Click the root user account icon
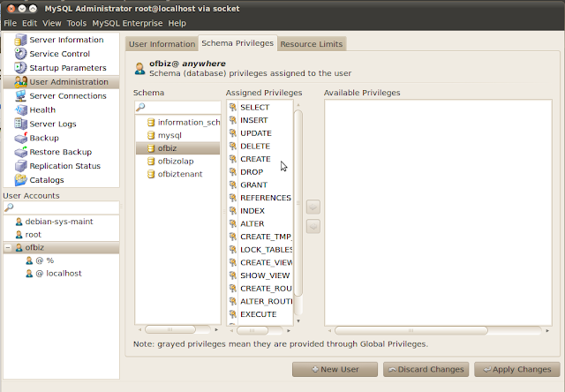The image size is (565, 392). 19,235
